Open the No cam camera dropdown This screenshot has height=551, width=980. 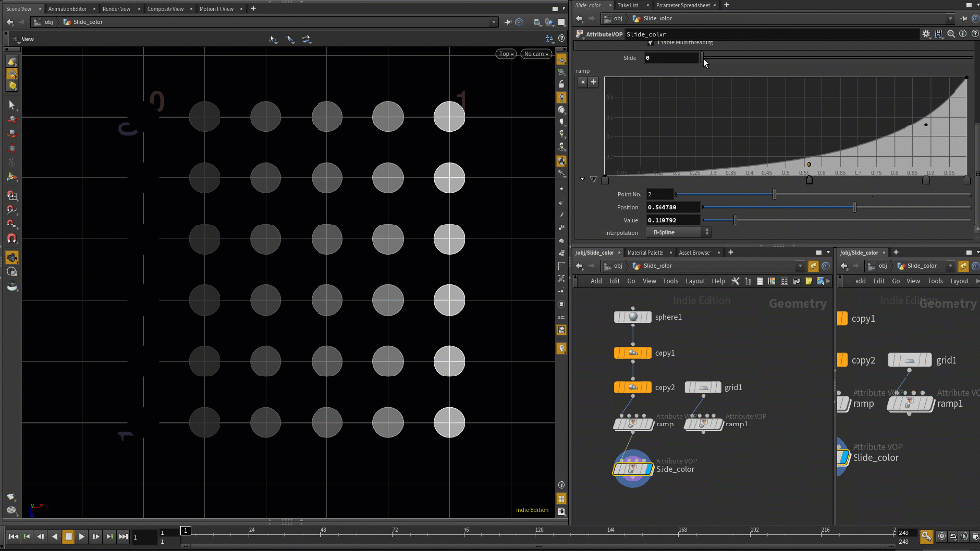[x=535, y=54]
